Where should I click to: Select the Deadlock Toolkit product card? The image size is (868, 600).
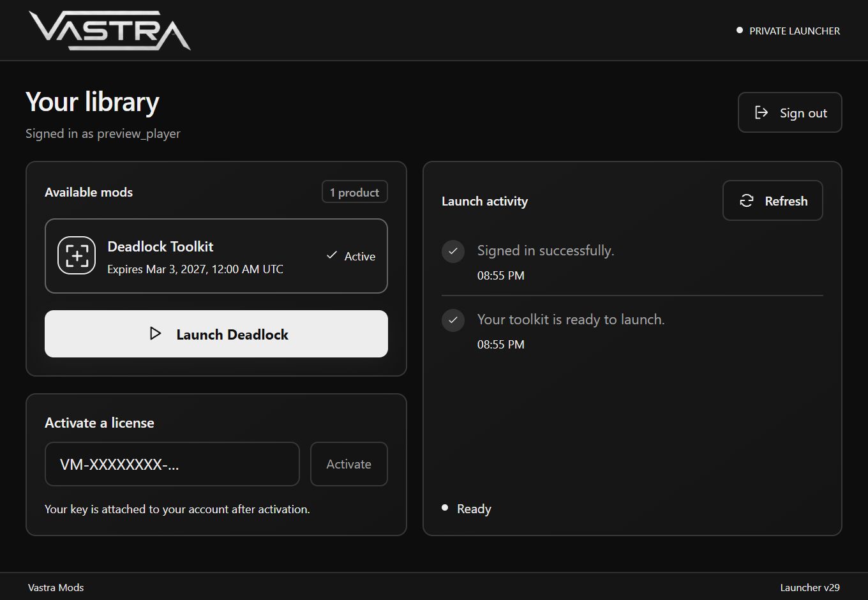click(216, 256)
